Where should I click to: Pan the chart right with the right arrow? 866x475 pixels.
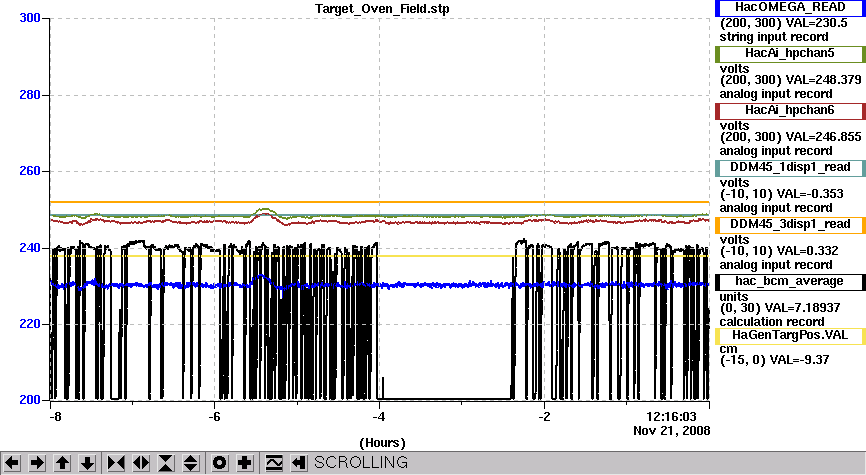coord(37,463)
